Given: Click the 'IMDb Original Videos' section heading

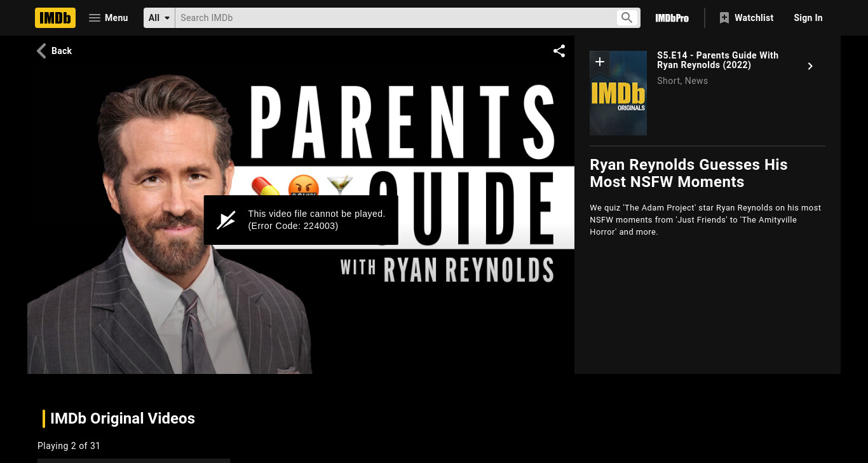Looking at the screenshot, I should [123, 418].
